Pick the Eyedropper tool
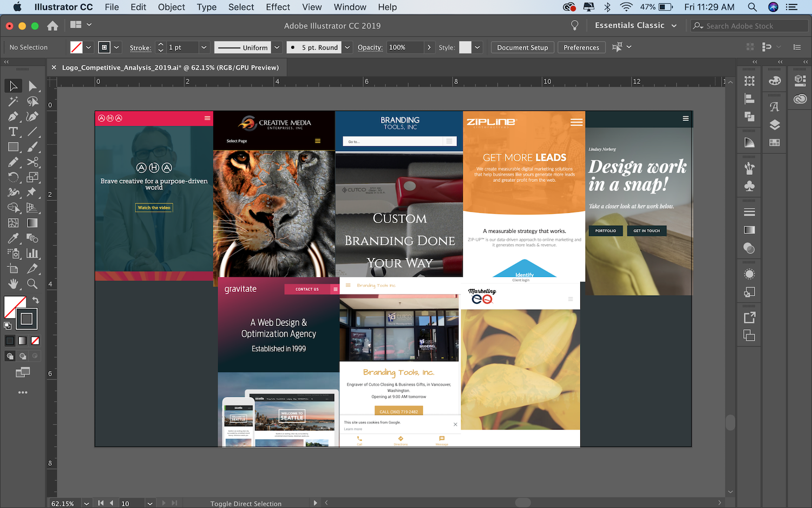This screenshot has height=508, width=812. point(13,238)
